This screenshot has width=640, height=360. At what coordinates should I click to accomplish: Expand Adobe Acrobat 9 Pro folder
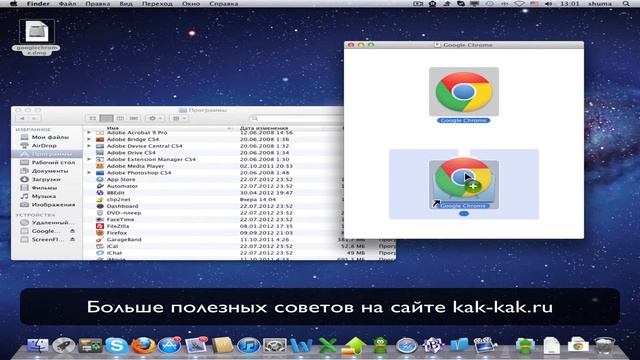pos(89,133)
